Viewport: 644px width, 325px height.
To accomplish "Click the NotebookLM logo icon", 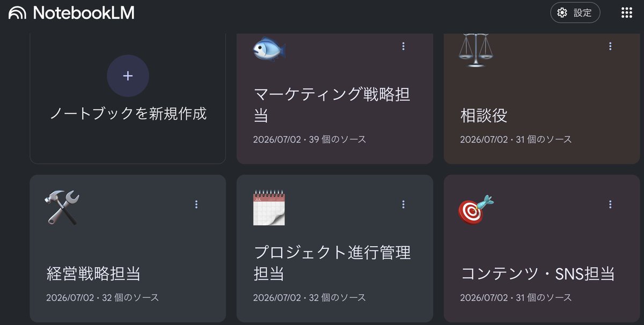I will coord(17,13).
